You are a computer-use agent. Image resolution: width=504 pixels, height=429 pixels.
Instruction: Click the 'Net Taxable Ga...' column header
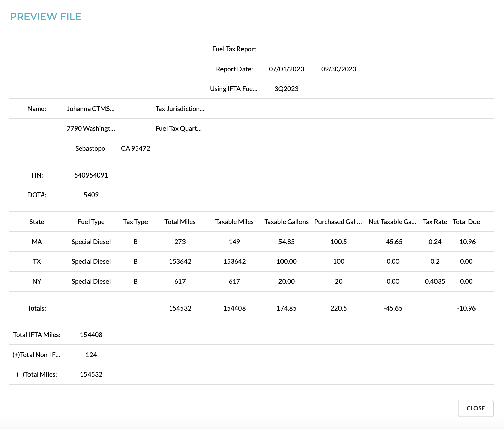click(x=392, y=222)
